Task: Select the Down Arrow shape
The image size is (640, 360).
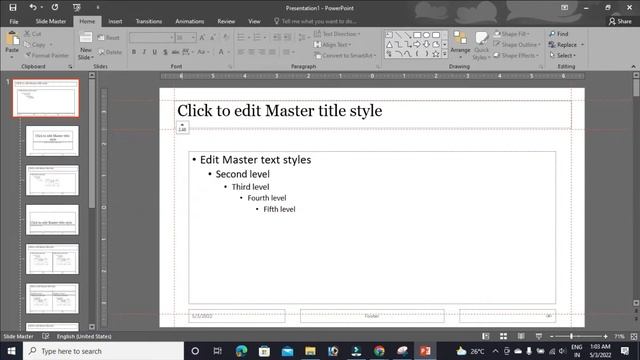Action: [x=426, y=44]
